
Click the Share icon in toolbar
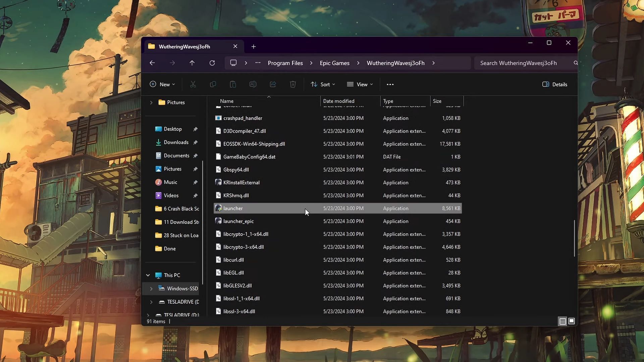[x=273, y=84]
